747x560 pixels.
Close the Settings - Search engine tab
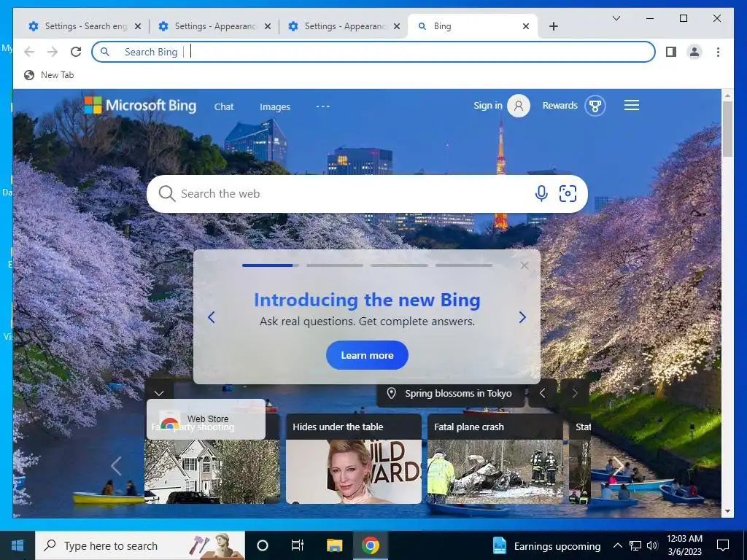coord(138,26)
